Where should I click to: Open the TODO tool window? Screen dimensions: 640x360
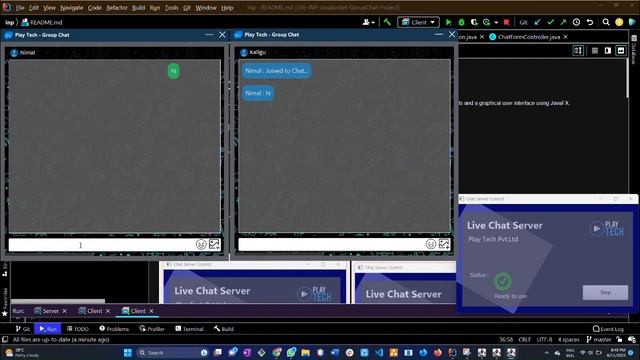78,329
